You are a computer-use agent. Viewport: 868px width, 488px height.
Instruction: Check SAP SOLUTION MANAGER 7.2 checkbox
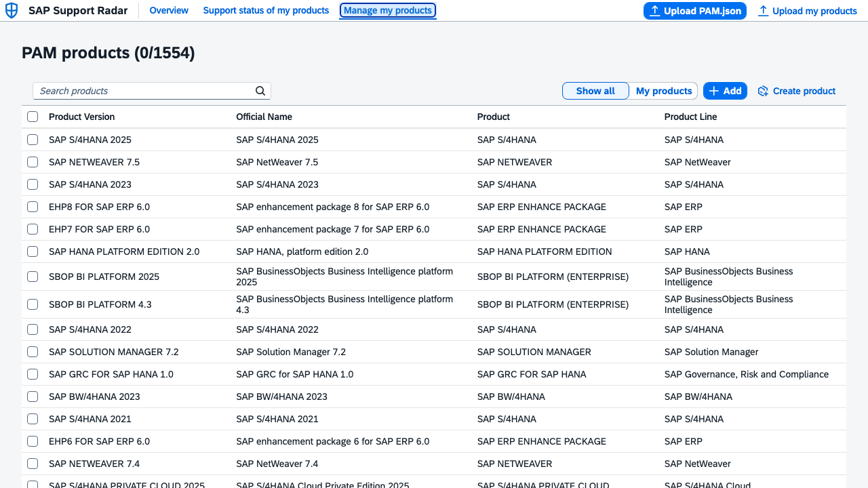point(33,352)
